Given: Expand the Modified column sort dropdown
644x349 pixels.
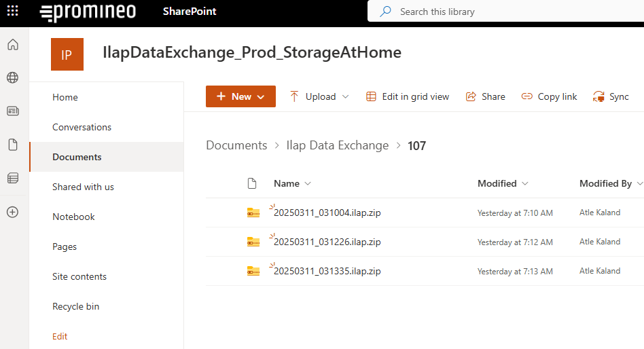Looking at the screenshot, I should click(525, 183).
